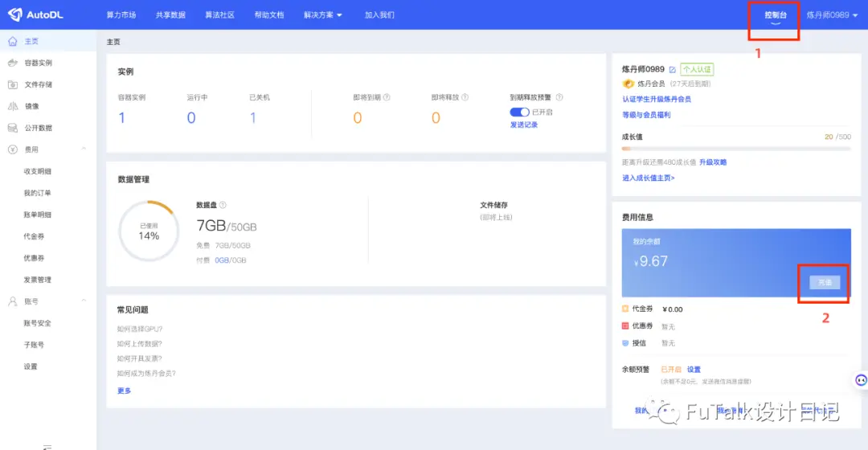Click the 容器实例 count of 1
Screen dimensions: 868x450
[122, 117]
